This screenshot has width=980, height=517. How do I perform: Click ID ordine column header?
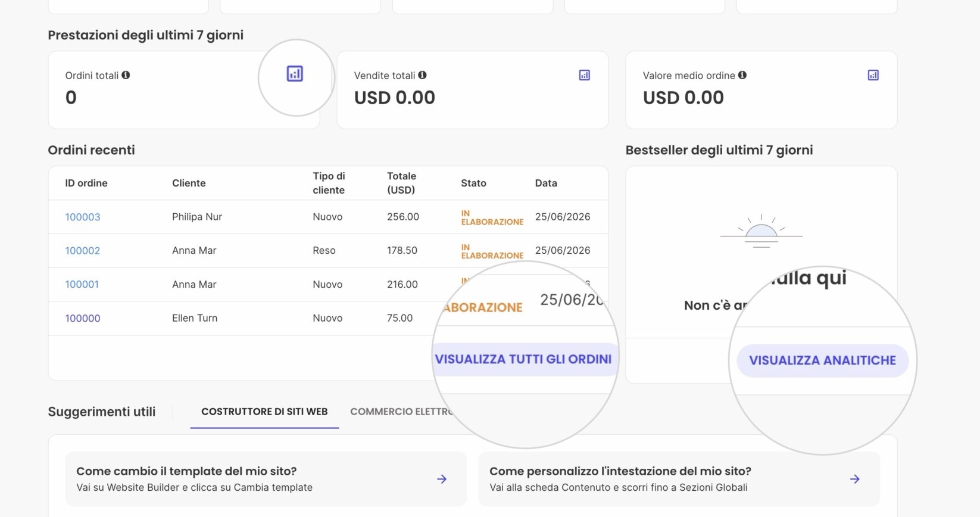click(x=86, y=183)
